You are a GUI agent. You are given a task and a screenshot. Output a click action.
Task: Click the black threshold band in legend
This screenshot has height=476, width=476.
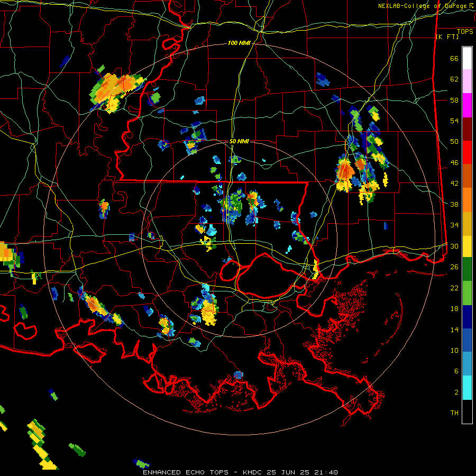tap(467, 411)
